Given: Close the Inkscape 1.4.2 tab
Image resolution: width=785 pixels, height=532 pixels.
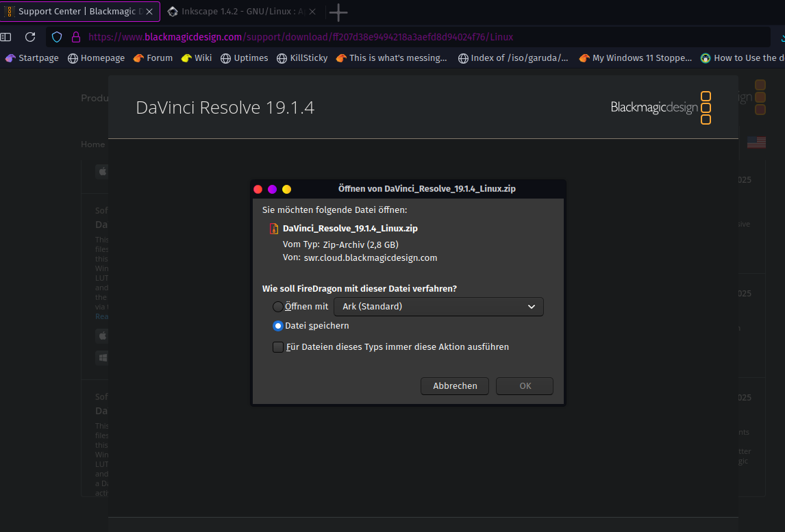Looking at the screenshot, I should pyautogui.click(x=312, y=12).
